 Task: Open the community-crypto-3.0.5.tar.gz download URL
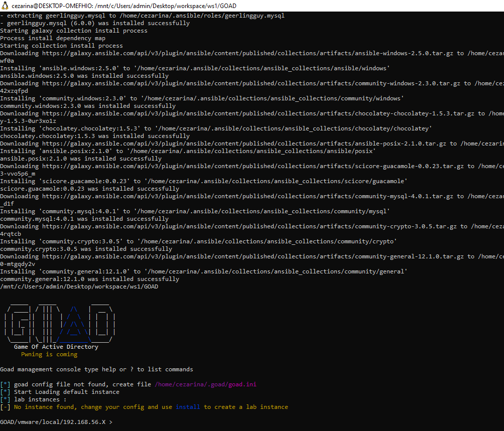click(x=250, y=226)
